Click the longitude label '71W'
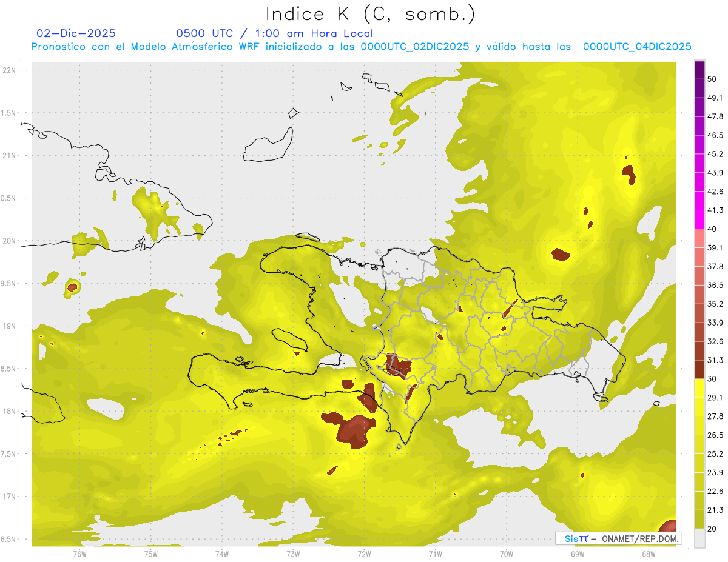Screen dimensions: 728x562 (x=435, y=554)
